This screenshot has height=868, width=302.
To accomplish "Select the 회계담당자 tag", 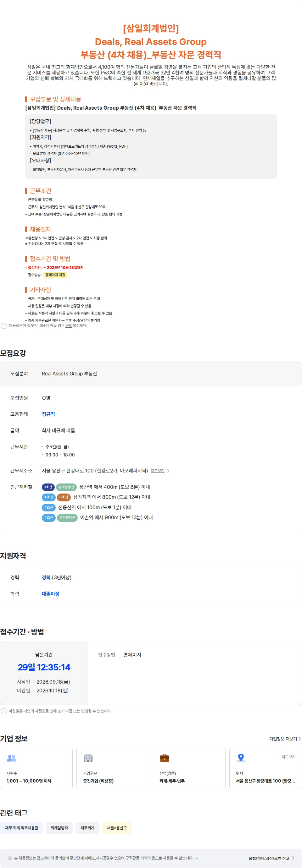I will (x=59, y=828).
